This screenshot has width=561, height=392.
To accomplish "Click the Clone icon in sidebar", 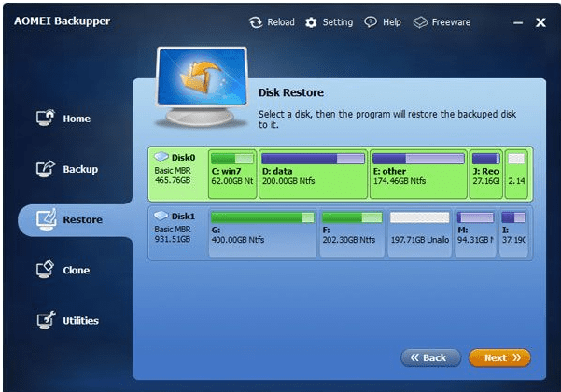I will [45, 270].
